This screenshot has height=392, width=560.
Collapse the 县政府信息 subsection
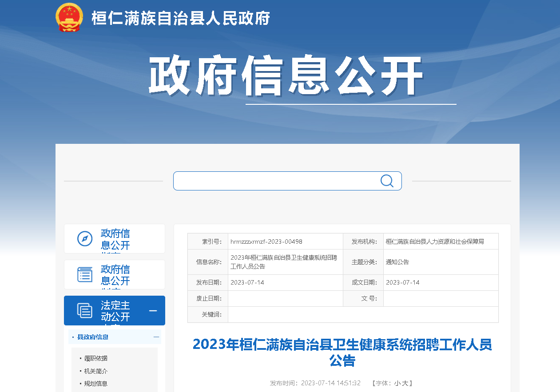coord(156,337)
